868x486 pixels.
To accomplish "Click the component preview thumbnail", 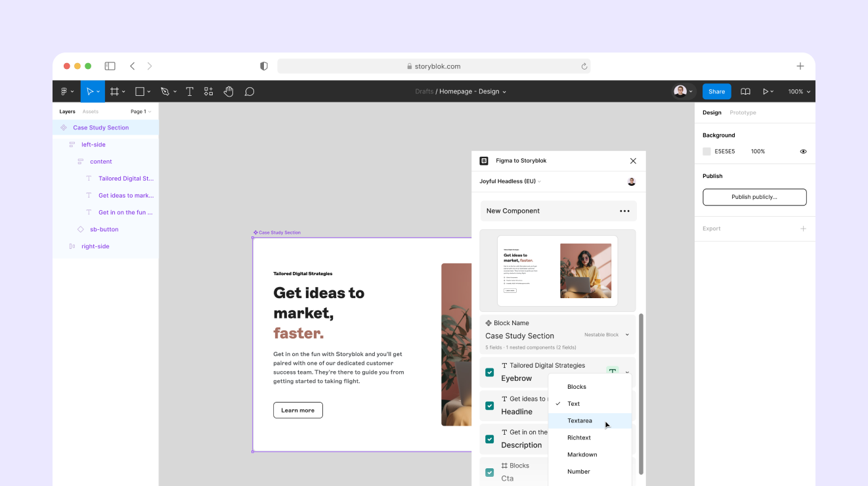I will 557,271.
